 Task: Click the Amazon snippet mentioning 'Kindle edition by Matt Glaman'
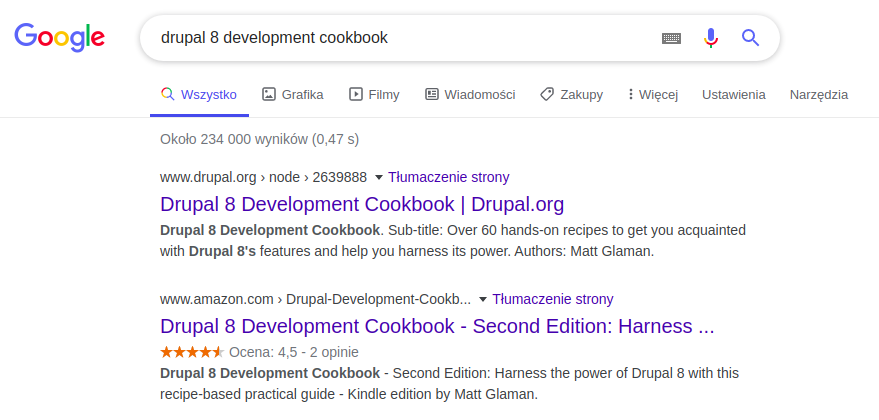pos(450,384)
